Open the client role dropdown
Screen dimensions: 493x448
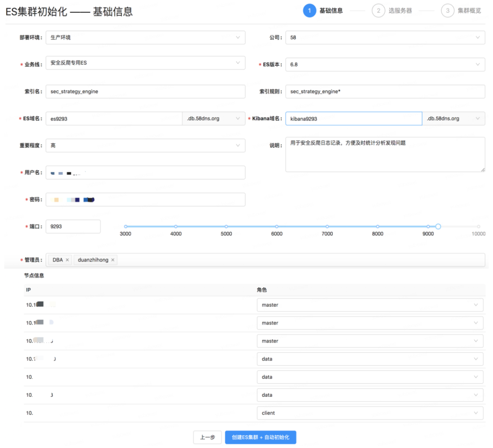[370, 413]
